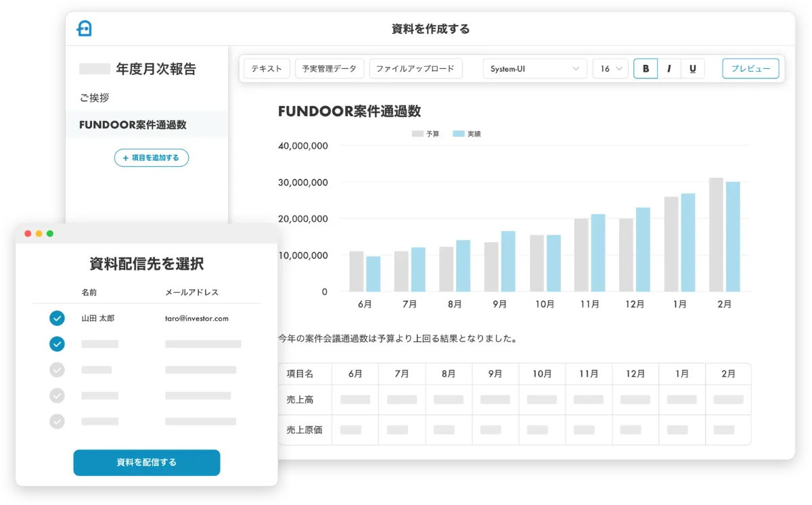Select FUNDOOR案件通過数 in the sidebar

(x=147, y=124)
